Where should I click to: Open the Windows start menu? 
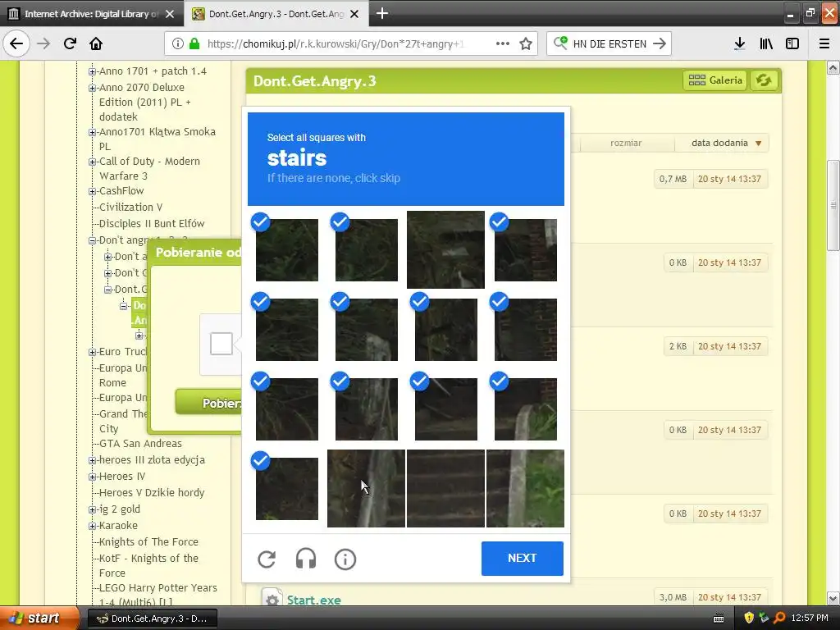click(x=39, y=619)
